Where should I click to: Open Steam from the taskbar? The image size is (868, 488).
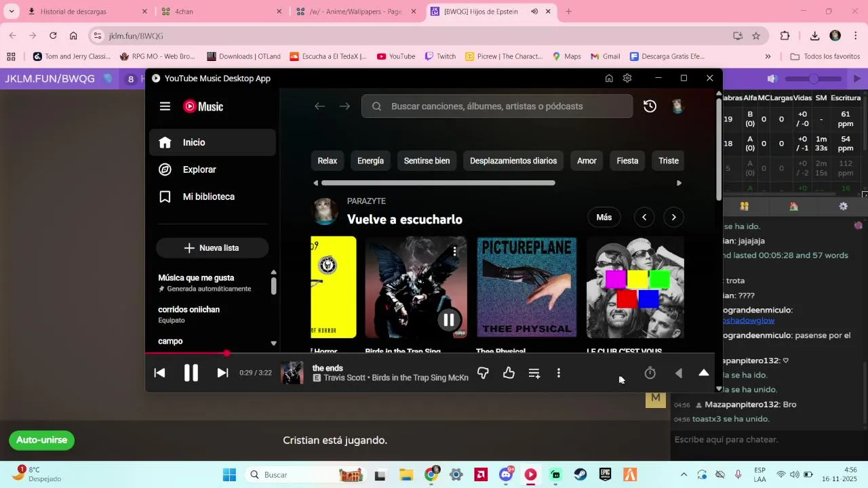[580, 474]
